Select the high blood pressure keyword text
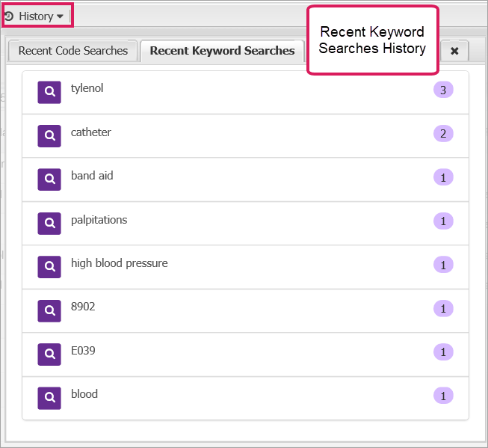488x448 pixels. pos(119,263)
